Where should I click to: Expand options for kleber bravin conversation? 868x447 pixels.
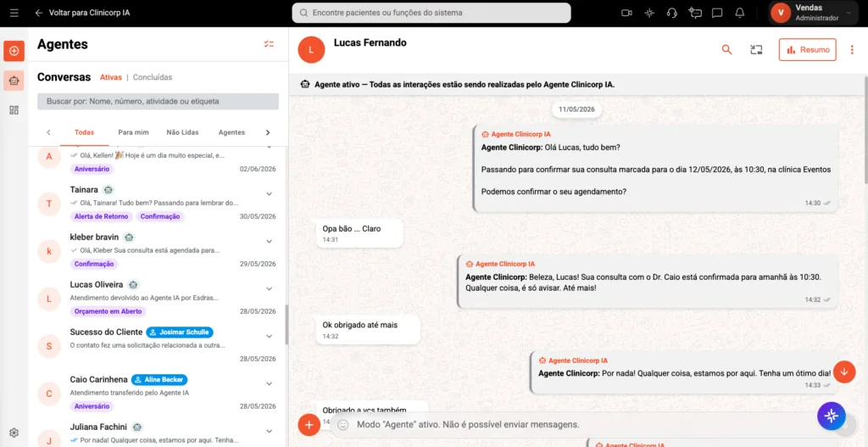(x=269, y=242)
